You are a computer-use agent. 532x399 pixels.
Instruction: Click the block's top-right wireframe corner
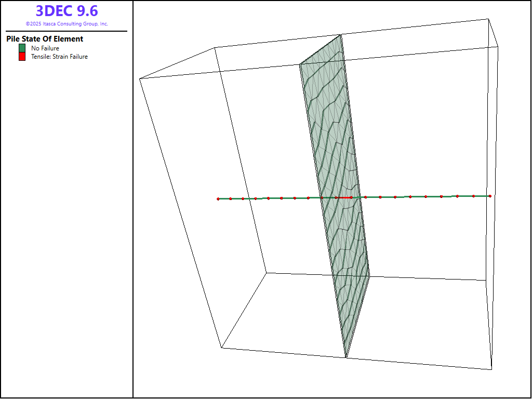tap(488, 19)
